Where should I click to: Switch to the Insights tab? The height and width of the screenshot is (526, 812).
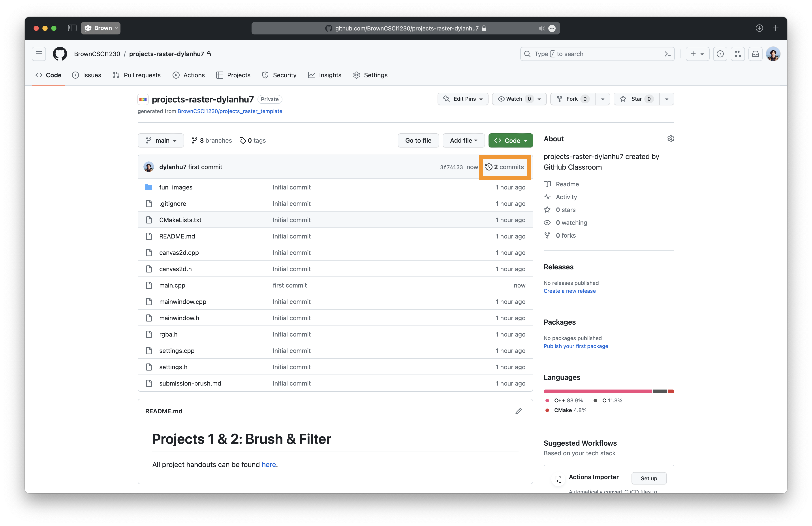(324, 75)
